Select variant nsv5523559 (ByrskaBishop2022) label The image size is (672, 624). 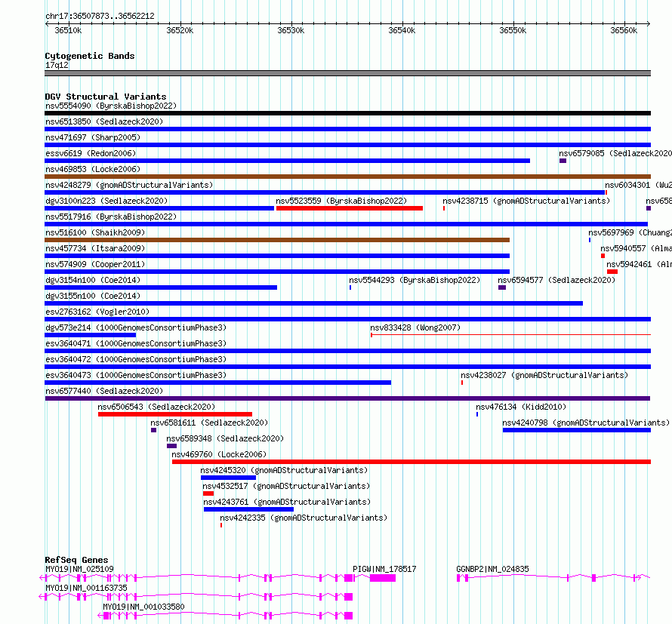[341, 201]
